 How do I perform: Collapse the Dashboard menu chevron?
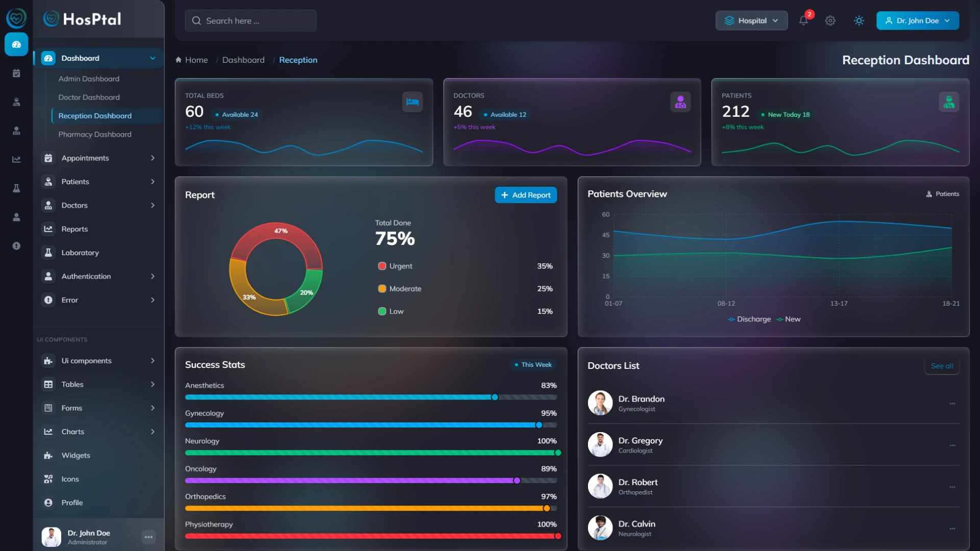pos(153,58)
